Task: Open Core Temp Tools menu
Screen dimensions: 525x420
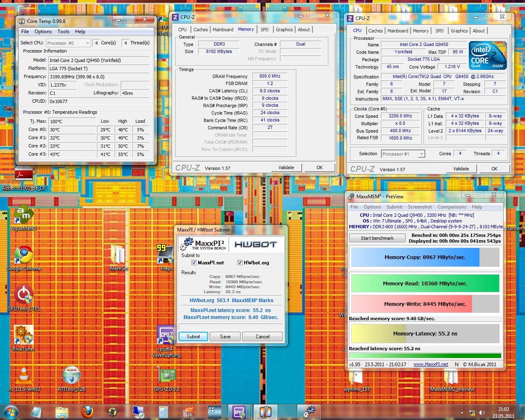Action: 63,32
